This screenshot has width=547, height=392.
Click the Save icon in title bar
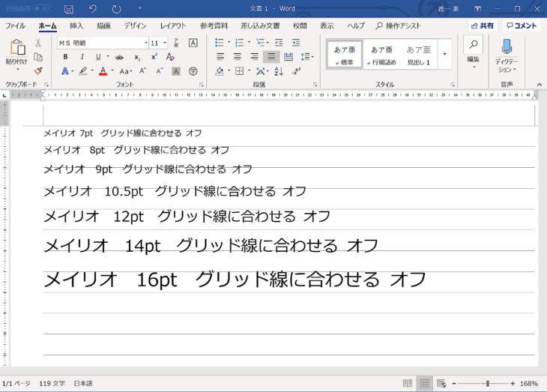68,9
